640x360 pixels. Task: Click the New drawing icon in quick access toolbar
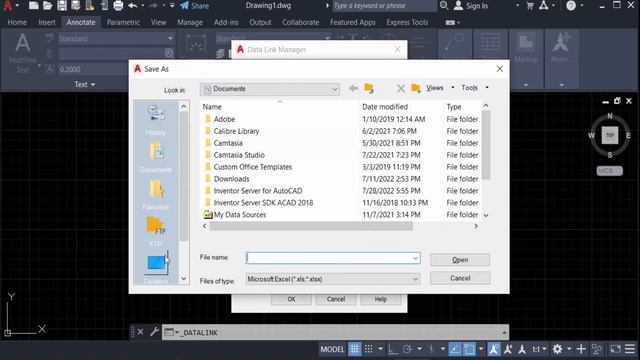33,6
